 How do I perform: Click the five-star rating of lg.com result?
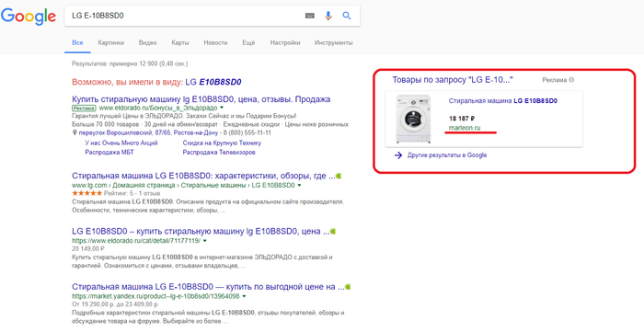point(86,193)
